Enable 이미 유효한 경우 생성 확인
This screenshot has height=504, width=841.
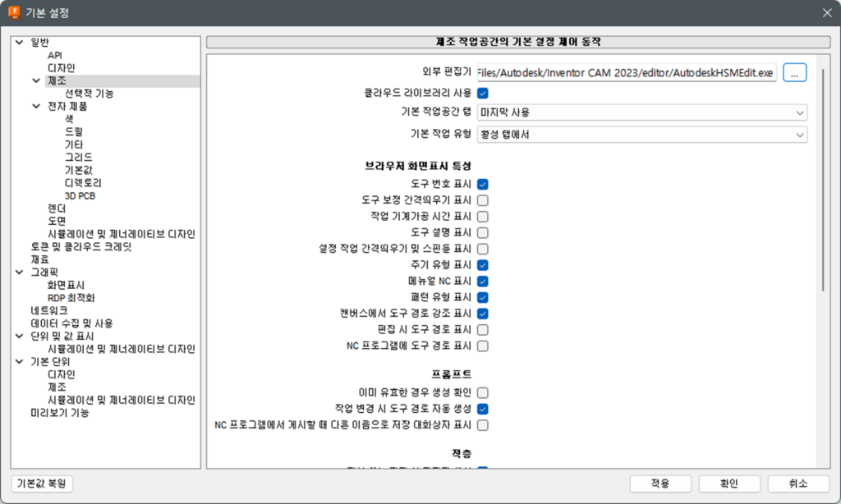click(483, 393)
